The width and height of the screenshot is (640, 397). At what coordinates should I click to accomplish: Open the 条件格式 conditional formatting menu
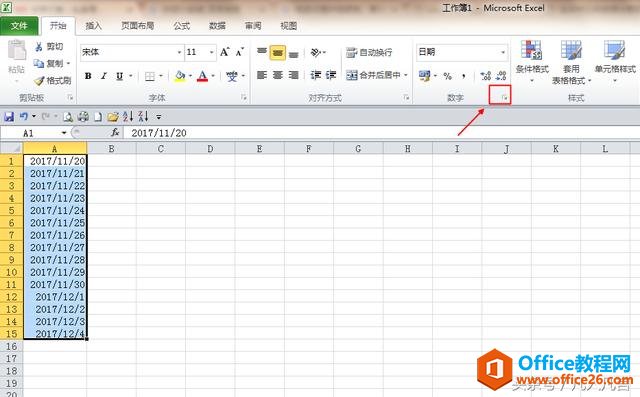click(x=532, y=62)
